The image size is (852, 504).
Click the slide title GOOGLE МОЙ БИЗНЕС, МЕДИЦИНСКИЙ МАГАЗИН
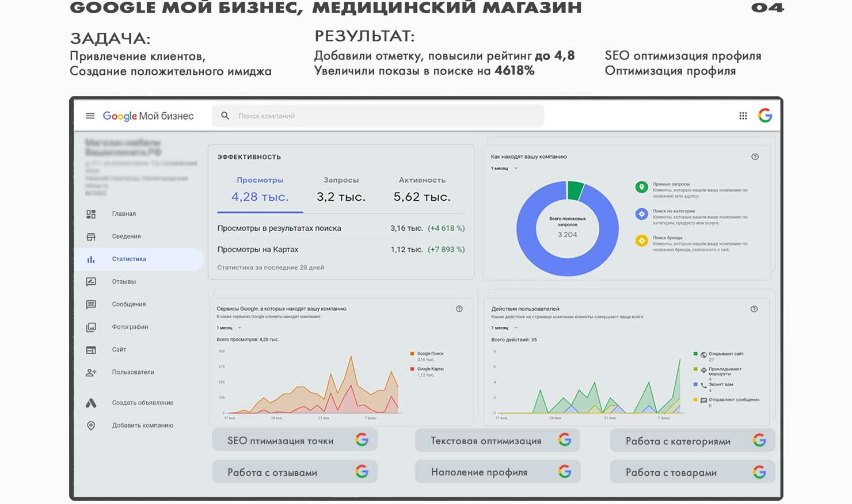click(326, 7)
